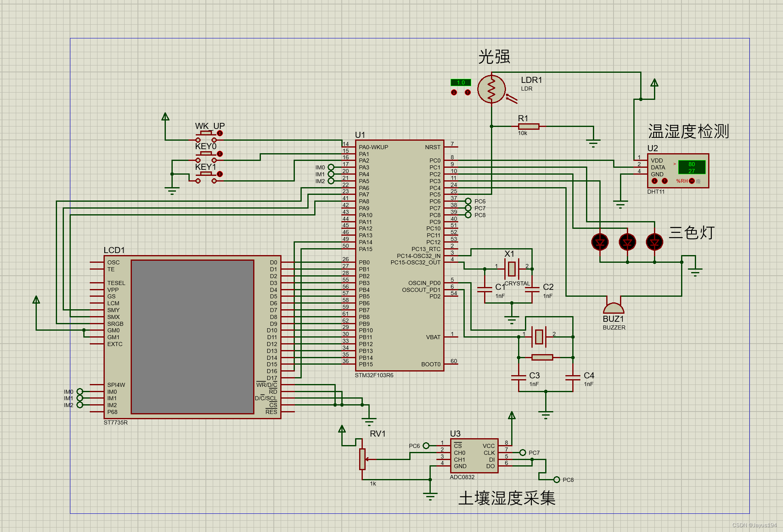Toggle the KEY0 button latch circle
783x532 pixels.
[220, 154]
